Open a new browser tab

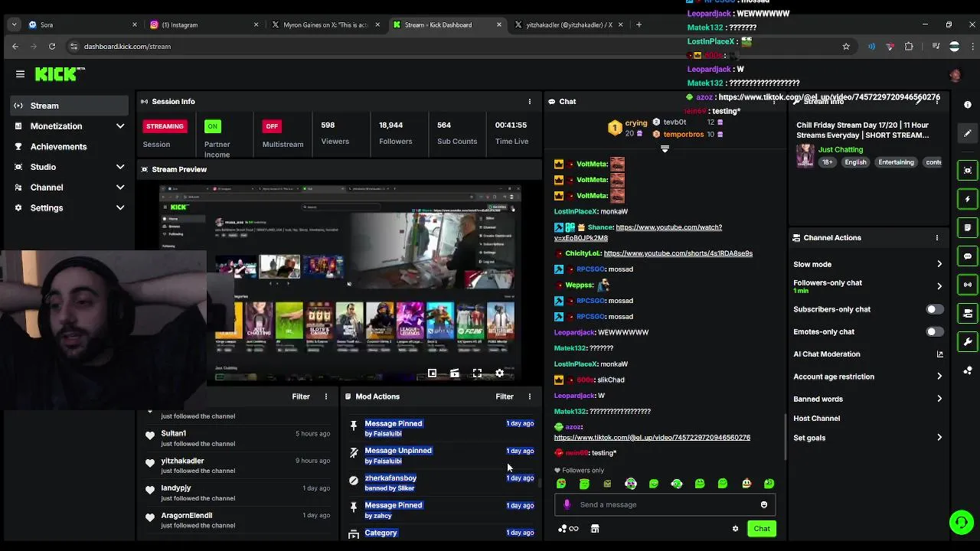pos(639,24)
